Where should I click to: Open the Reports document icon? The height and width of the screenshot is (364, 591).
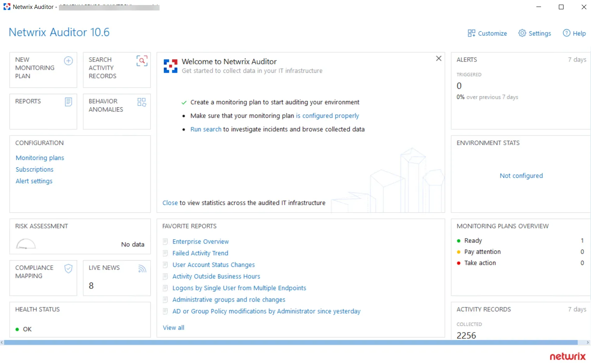(x=68, y=102)
